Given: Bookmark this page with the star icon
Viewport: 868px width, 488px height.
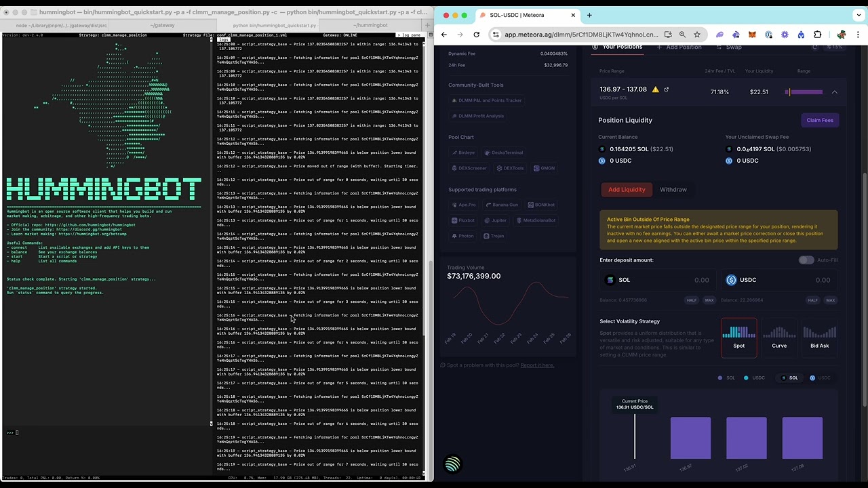Looking at the screenshot, I should click(x=696, y=35).
